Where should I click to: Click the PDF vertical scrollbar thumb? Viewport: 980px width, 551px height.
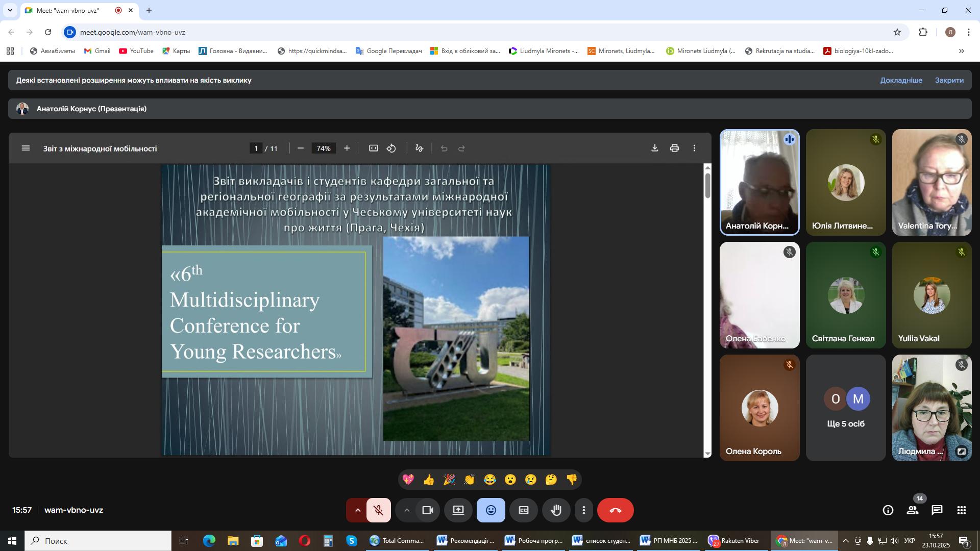click(707, 185)
